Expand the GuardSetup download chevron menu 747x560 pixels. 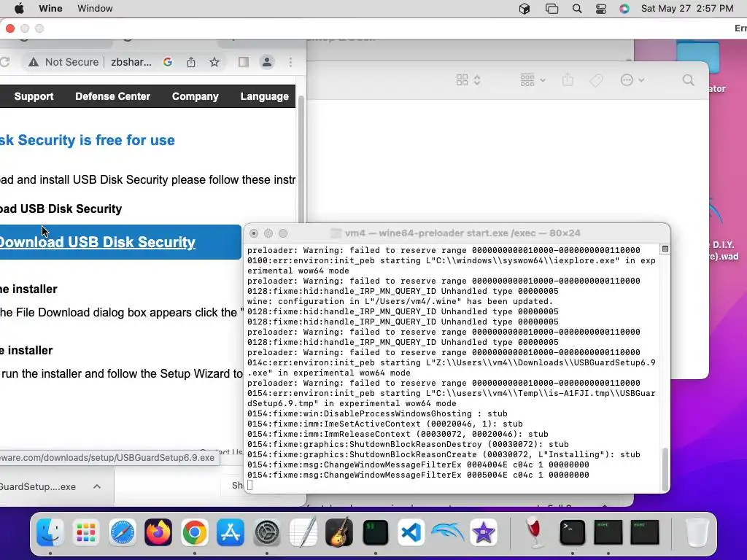coord(97,486)
